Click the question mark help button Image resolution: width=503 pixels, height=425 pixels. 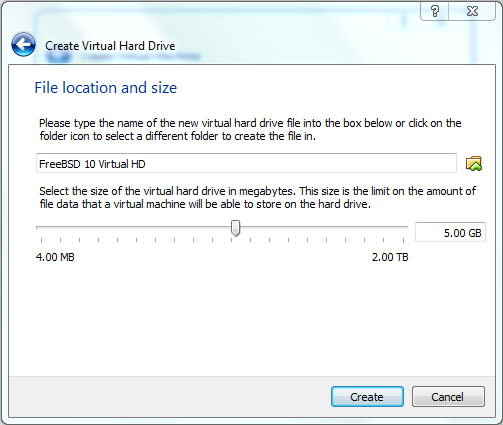(435, 11)
